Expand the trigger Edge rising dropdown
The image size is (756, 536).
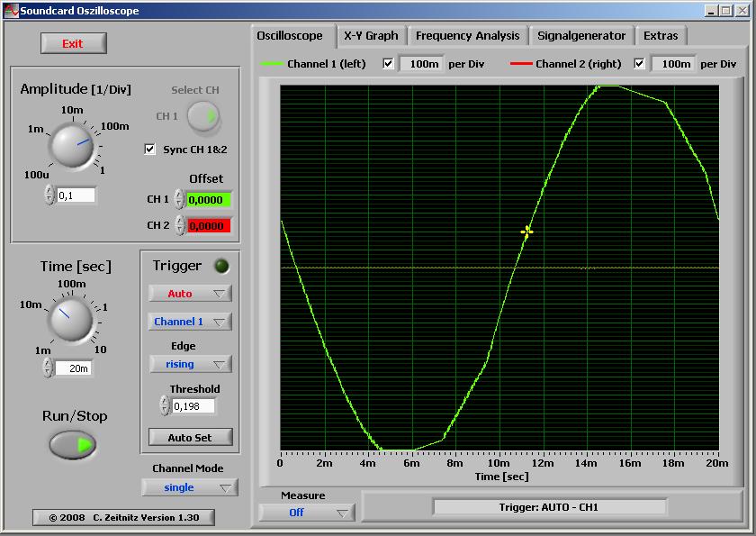189,364
